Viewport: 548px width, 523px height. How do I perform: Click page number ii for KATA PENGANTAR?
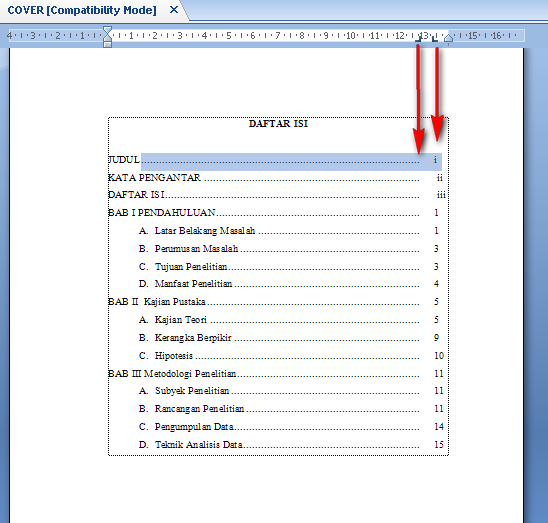439,178
